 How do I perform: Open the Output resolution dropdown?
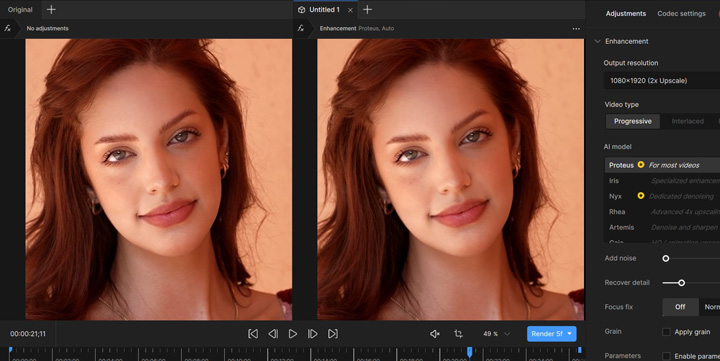click(x=662, y=80)
